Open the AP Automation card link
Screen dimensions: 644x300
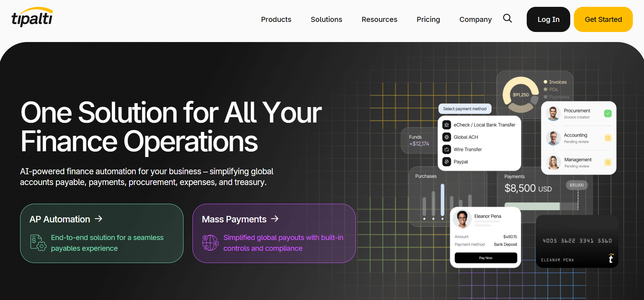click(102, 233)
